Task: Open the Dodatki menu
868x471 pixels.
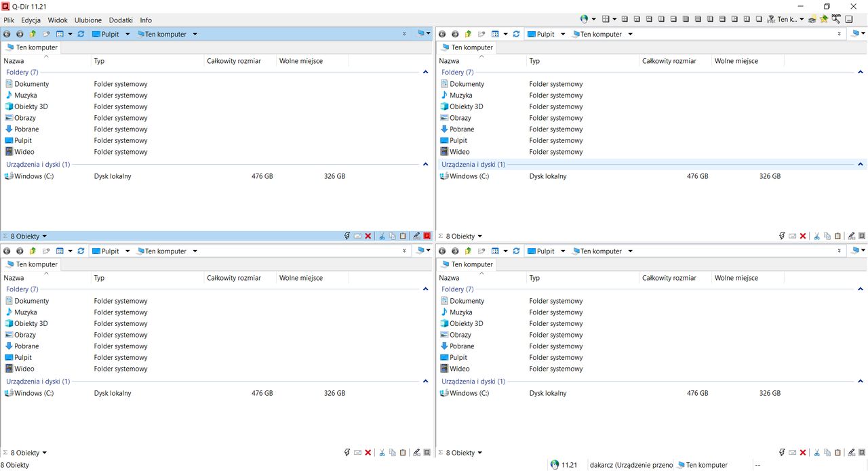Action: 120,20
